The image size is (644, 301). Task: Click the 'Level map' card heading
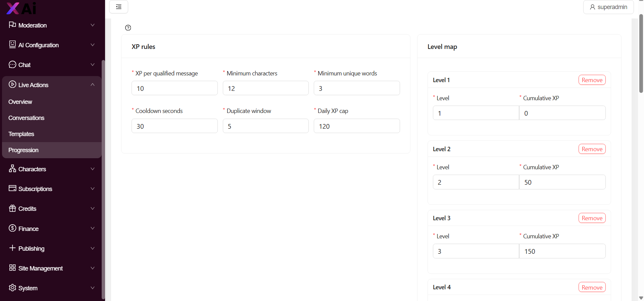click(442, 47)
